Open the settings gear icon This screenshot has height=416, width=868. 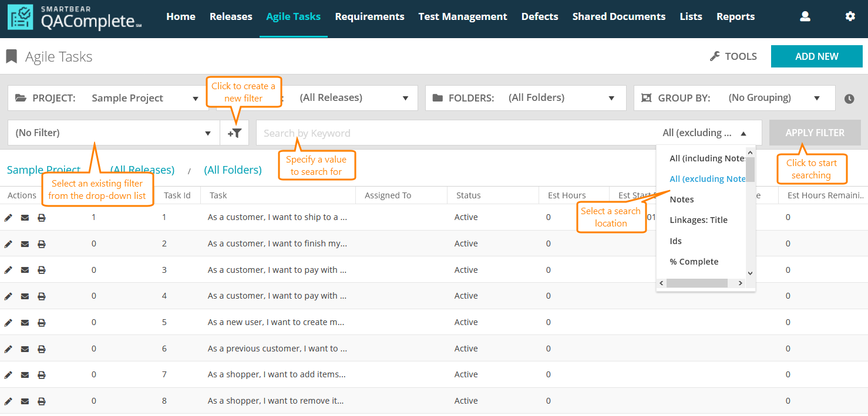[850, 16]
